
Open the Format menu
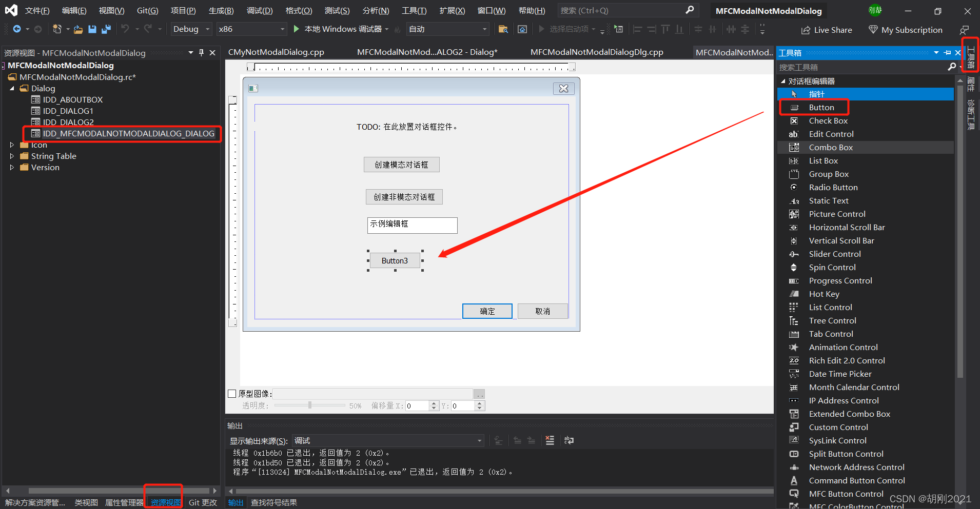(x=299, y=11)
